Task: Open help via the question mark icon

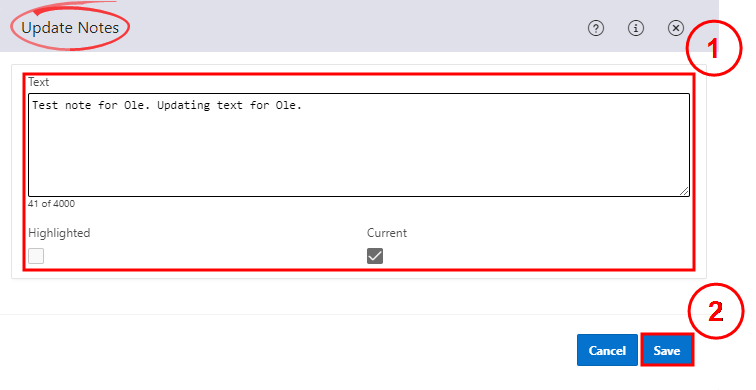Action: click(x=596, y=28)
